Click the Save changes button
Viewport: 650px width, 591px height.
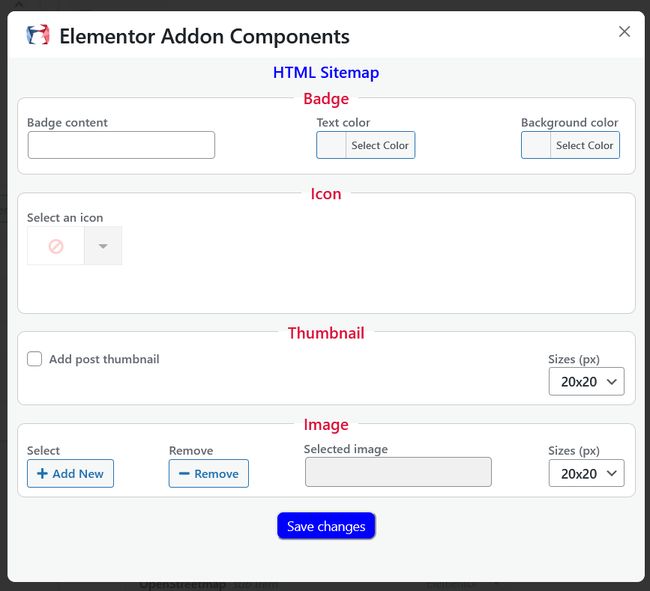tap(326, 526)
